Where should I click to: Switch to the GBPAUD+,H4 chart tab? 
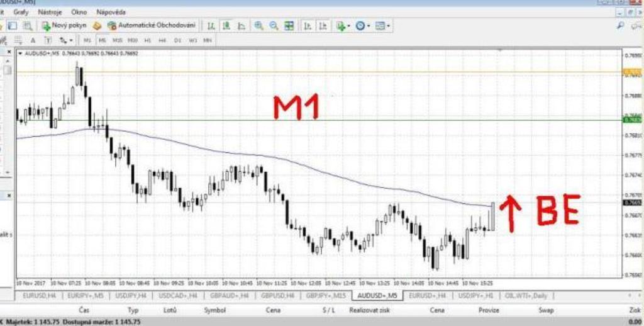click(x=229, y=296)
